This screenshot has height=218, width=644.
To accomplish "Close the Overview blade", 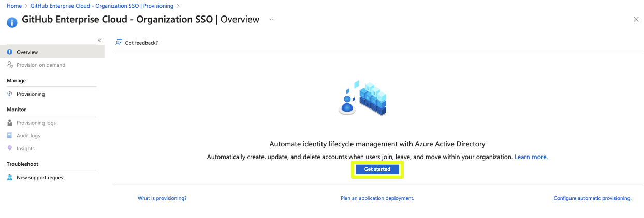I will [x=636, y=19].
